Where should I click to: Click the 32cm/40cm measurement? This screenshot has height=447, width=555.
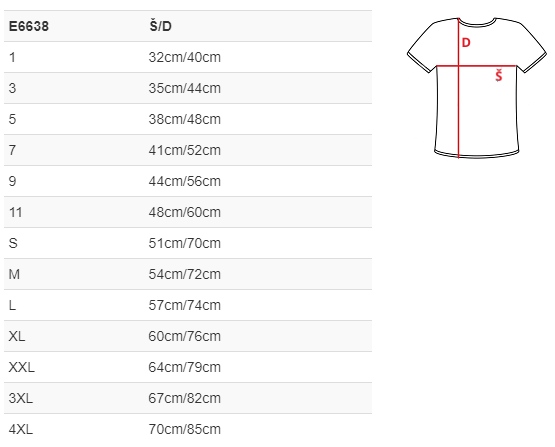click(184, 57)
